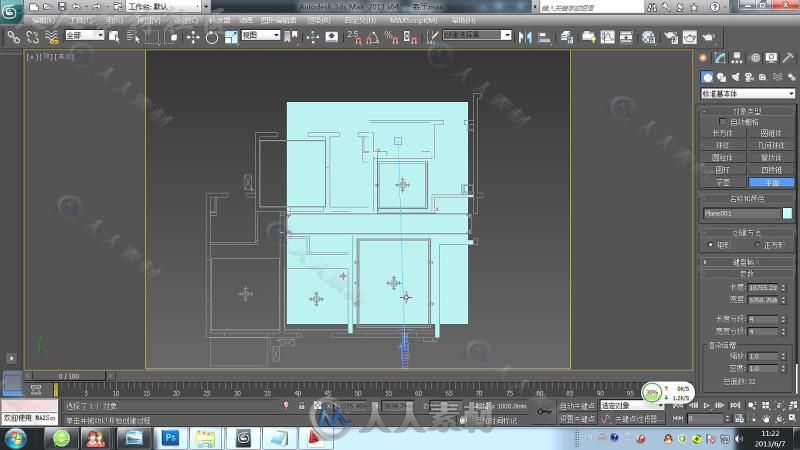
Task: Activate the Select and Rotate tool
Action: pyautogui.click(x=212, y=37)
